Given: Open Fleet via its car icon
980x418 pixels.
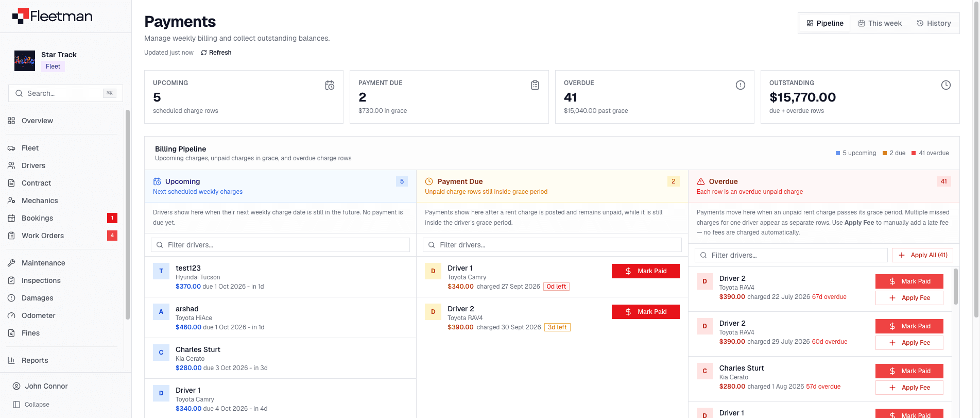Looking at the screenshot, I should (11, 148).
